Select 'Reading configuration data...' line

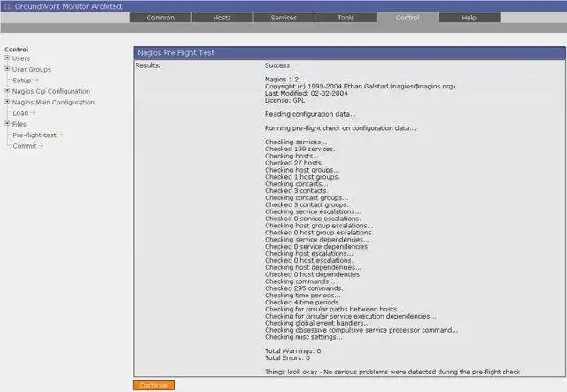click(310, 114)
